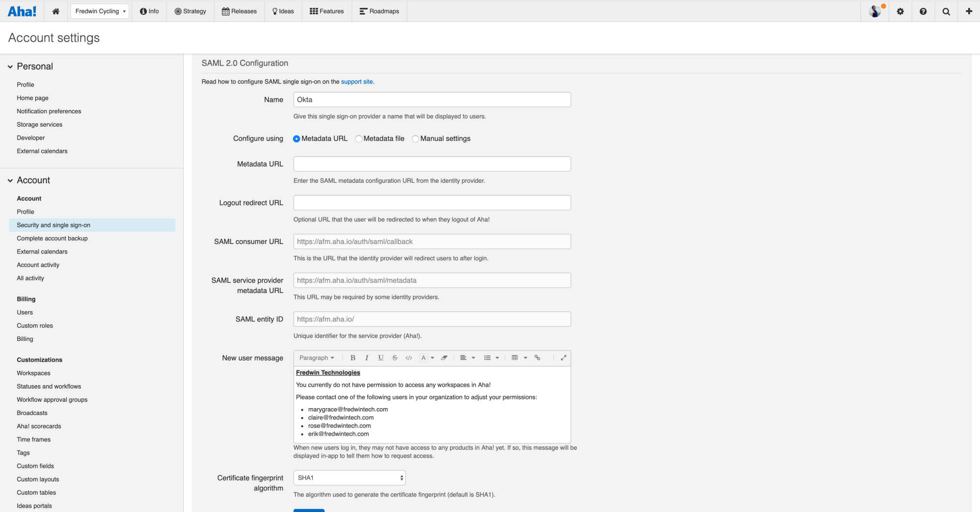
Task: Collapse the Personal section
Action: pos(10,67)
